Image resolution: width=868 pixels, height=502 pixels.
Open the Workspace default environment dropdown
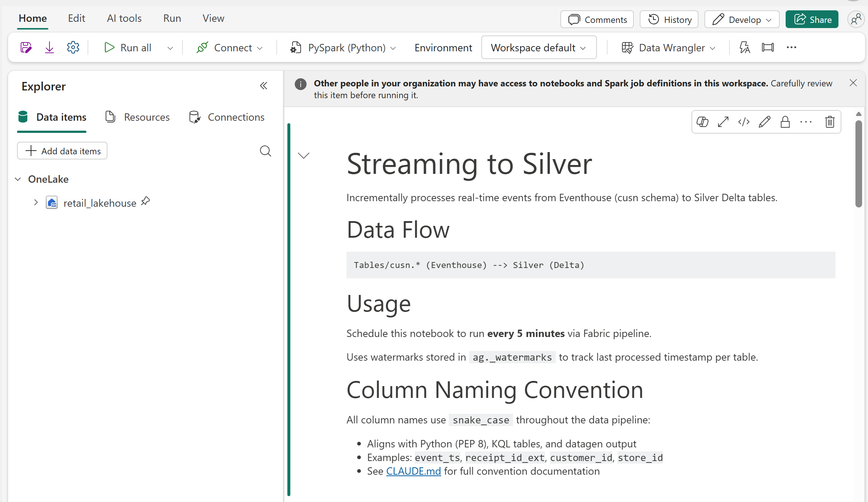pos(539,48)
